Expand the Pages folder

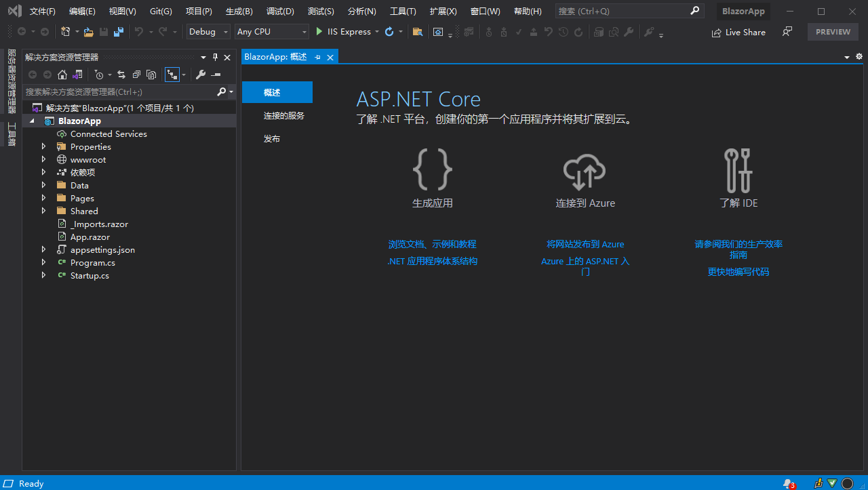[44, 198]
